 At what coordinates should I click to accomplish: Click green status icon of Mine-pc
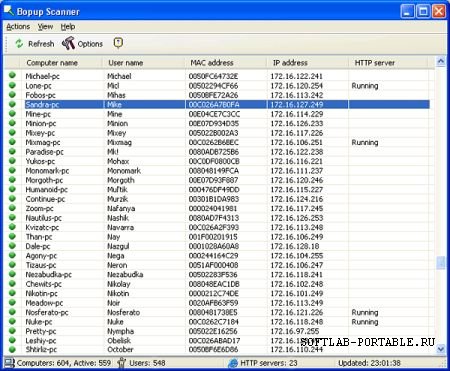point(12,113)
